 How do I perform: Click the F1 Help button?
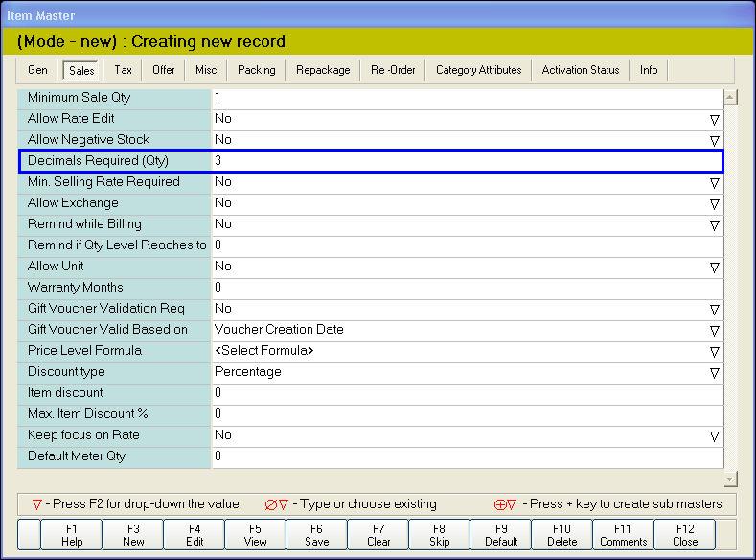(x=72, y=534)
